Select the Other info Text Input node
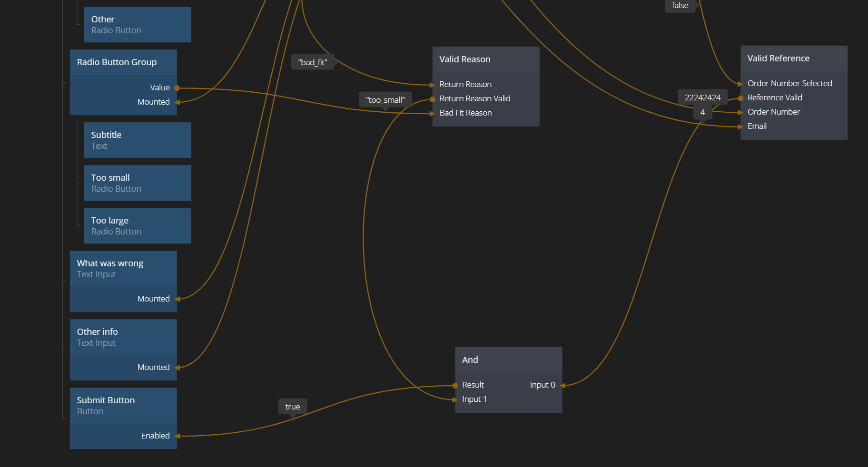The image size is (868, 467). tap(123, 337)
